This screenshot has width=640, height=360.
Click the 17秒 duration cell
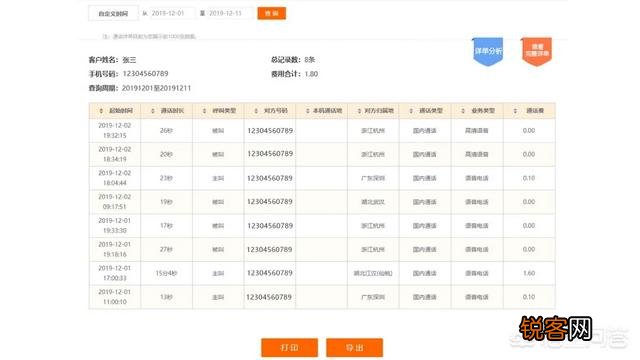166,226
